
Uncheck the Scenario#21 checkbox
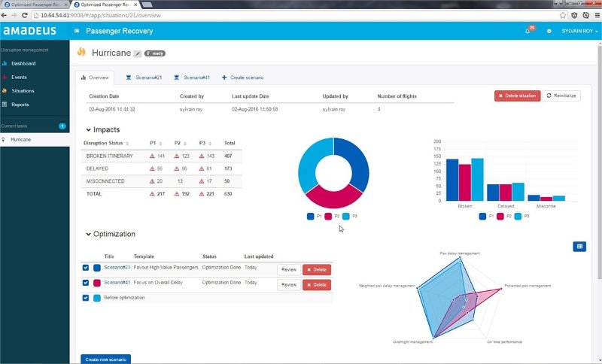pyautogui.click(x=86, y=268)
